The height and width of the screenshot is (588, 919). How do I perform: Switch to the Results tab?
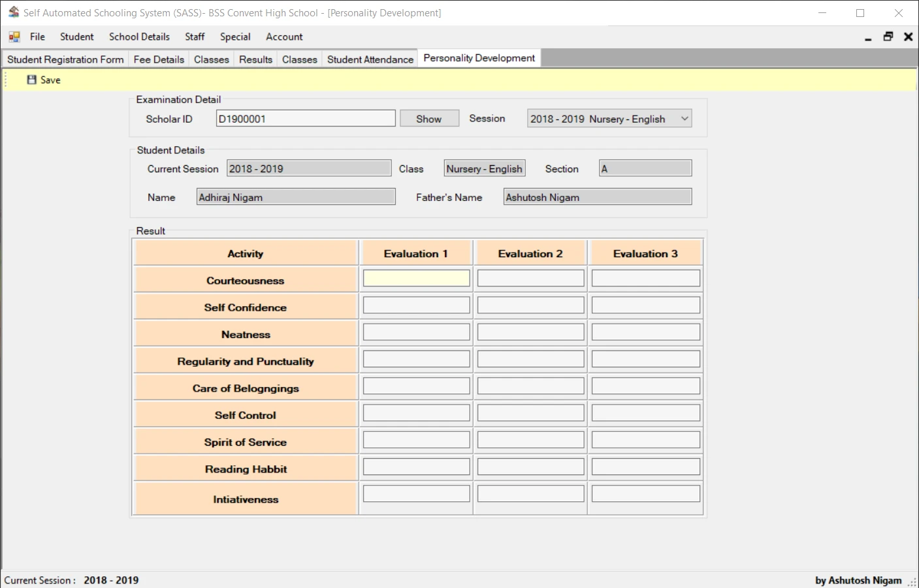[255, 59]
